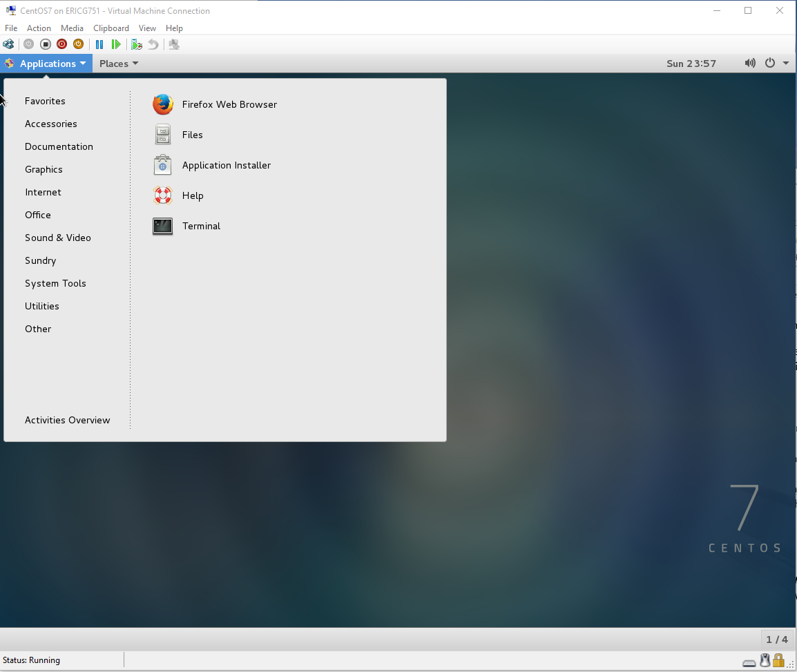
Task: Click the mouse status icon in the status bar
Action: [x=765, y=660]
